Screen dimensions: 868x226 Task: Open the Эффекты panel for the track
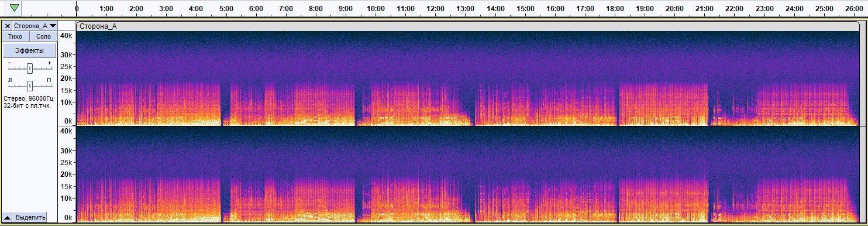click(x=29, y=50)
